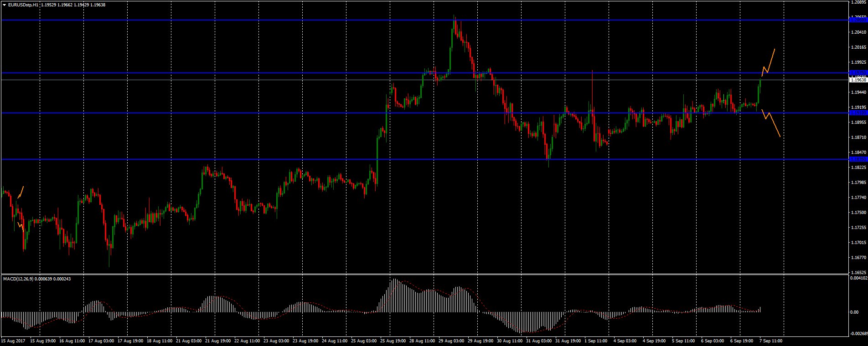Click the 1.20895 price scale value
868x346 pixels.
(858, 2)
